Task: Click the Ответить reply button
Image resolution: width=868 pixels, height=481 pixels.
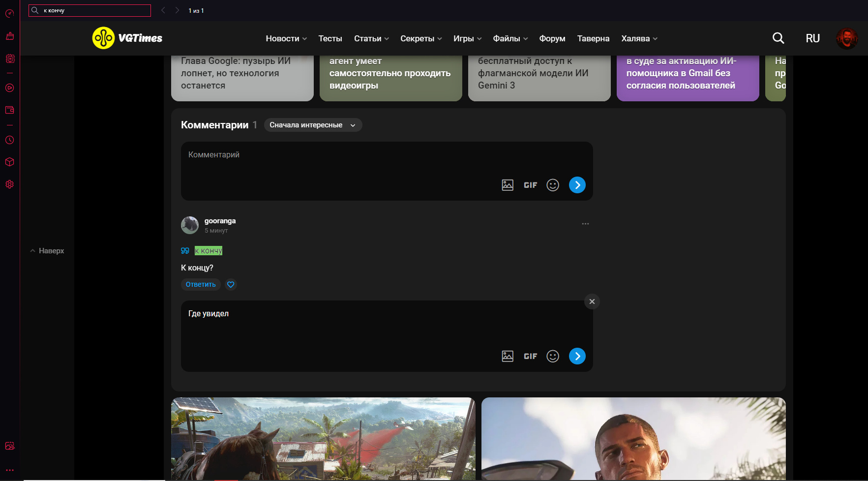Action: click(x=201, y=284)
